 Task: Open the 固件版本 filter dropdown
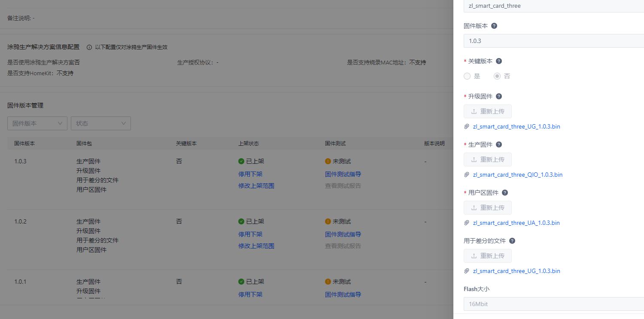pyautogui.click(x=37, y=123)
